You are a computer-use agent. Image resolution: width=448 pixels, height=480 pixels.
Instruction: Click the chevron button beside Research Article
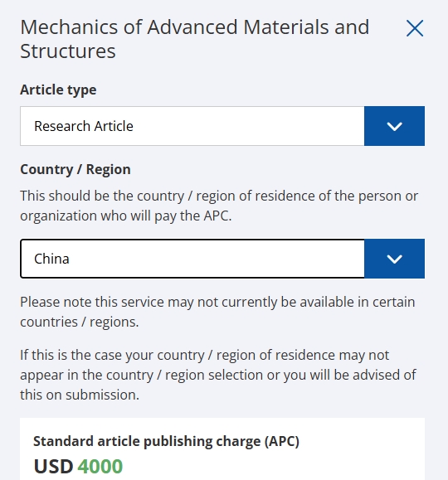[x=394, y=126]
